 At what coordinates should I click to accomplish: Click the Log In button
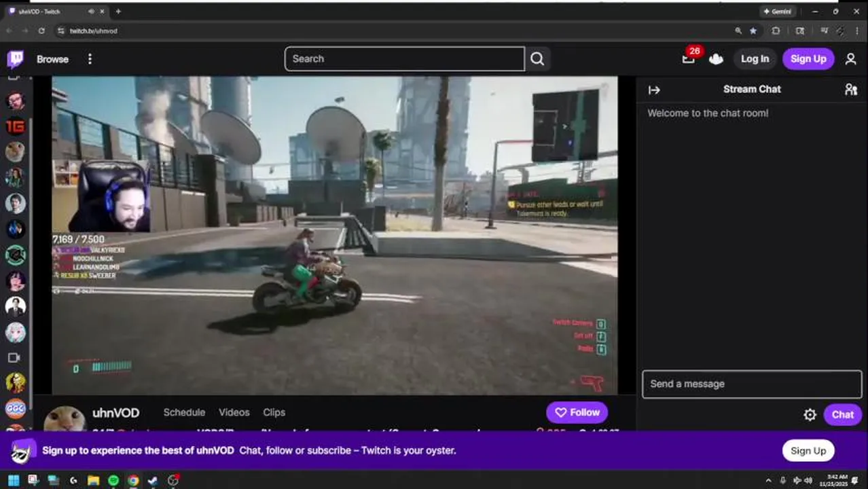click(x=755, y=59)
